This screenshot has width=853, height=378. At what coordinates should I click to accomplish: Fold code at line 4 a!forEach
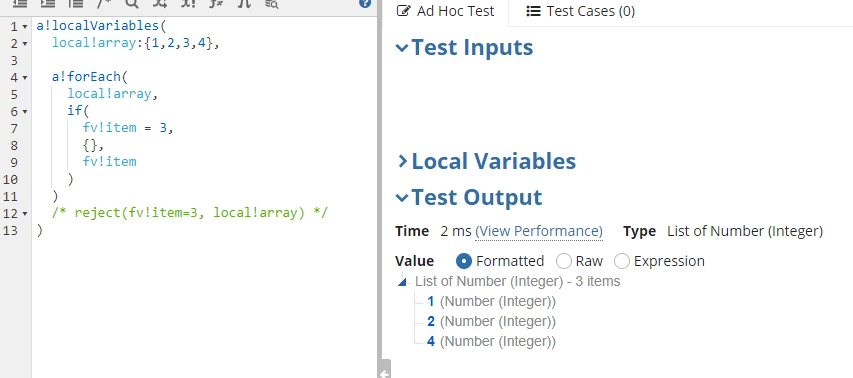(x=25, y=78)
